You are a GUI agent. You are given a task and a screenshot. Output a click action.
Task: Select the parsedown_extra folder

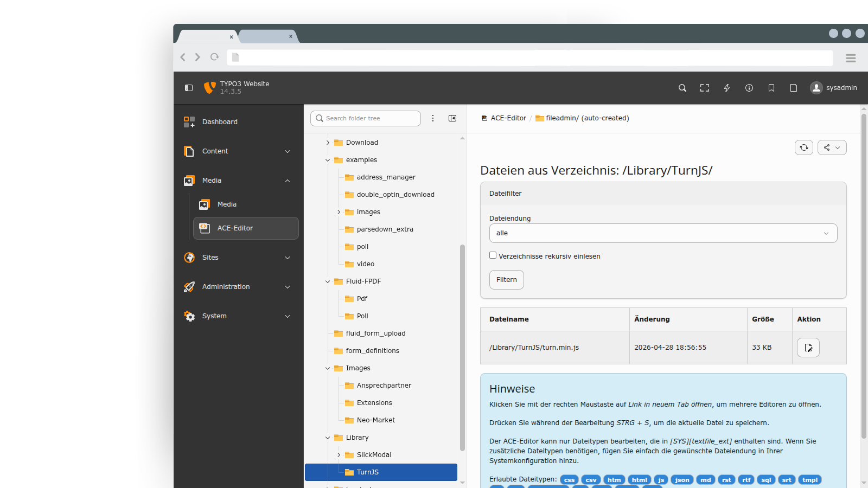pyautogui.click(x=385, y=229)
